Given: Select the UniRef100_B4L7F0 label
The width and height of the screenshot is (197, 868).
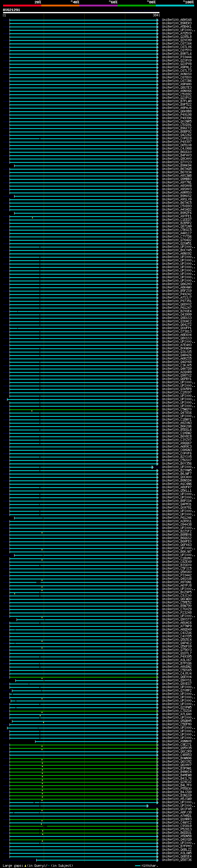Looking at the screenshot, I should click(176, 785).
